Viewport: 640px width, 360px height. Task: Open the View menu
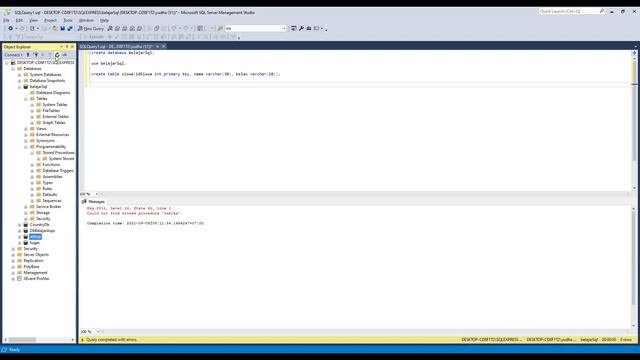click(x=33, y=20)
